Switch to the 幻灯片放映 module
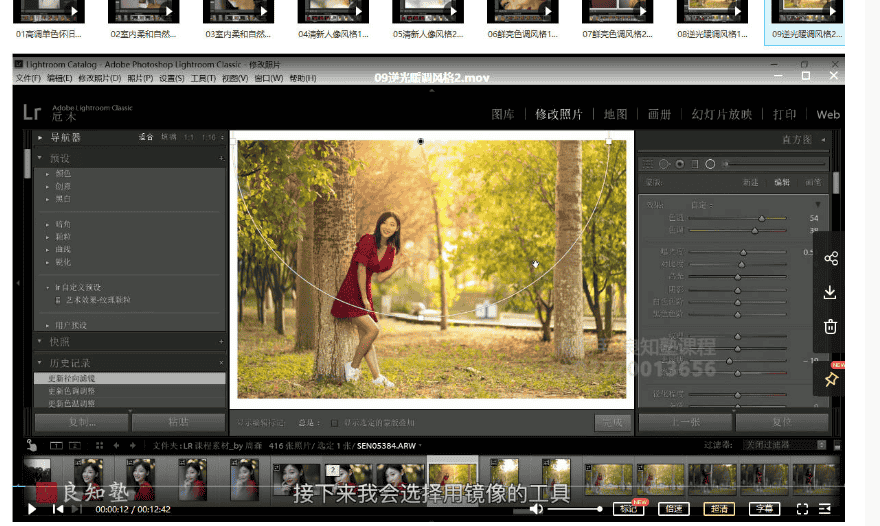 tap(722, 115)
